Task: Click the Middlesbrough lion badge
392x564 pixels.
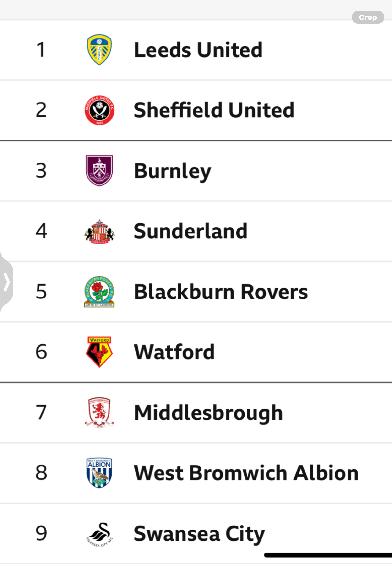Action: [x=99, y=412]
